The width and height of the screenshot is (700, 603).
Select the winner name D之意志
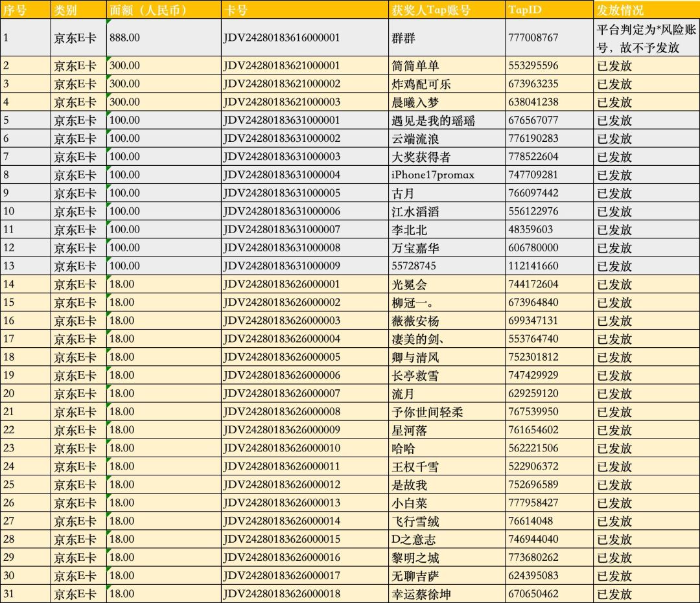[414, 540]
